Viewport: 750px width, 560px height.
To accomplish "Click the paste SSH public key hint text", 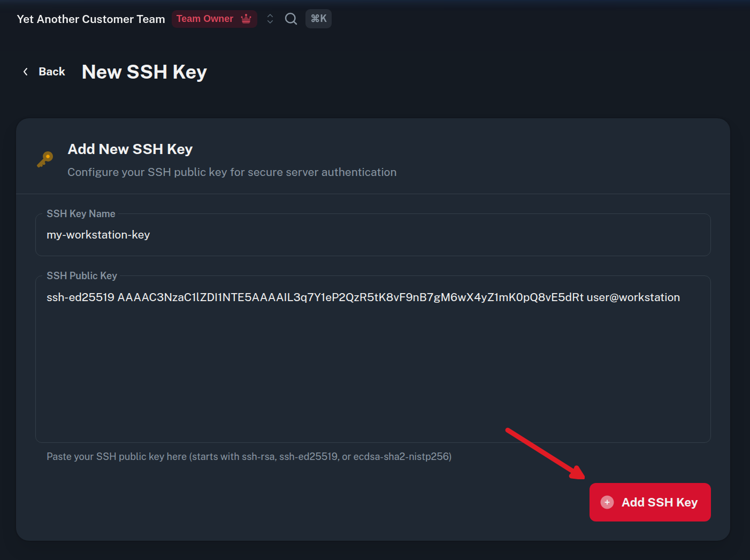I will (249, 457).
